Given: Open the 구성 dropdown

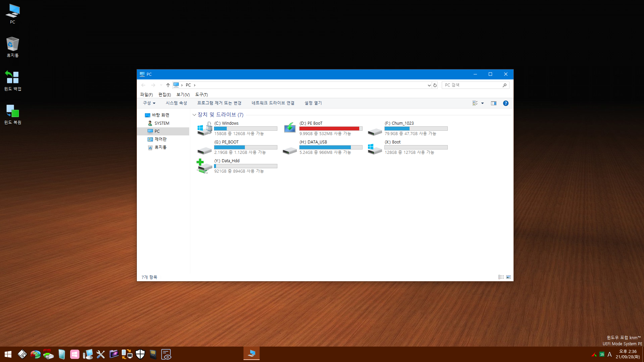Looking at the screenshot, I should (149, 103).
